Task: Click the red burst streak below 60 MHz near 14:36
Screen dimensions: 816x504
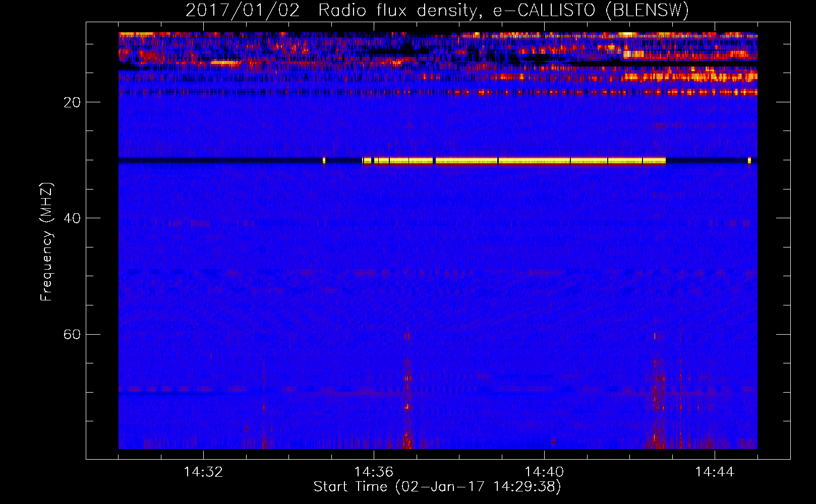Action: pyautogui.click(x=407, y=391)
